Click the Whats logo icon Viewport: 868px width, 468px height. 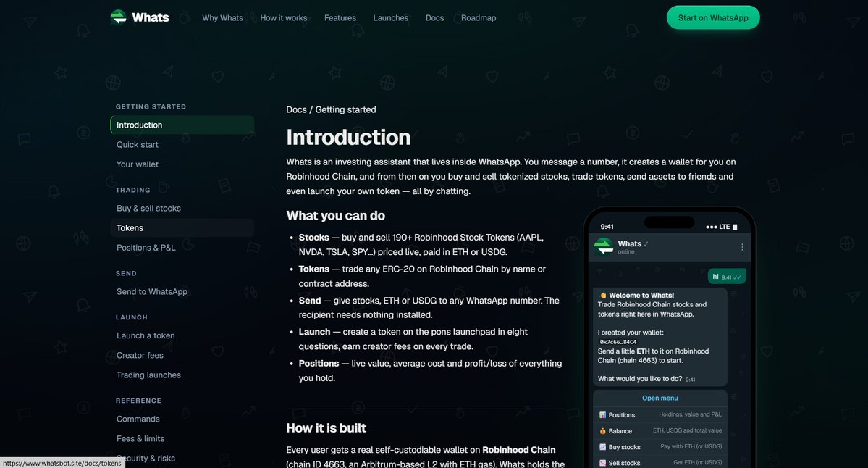tap(119, 17)
